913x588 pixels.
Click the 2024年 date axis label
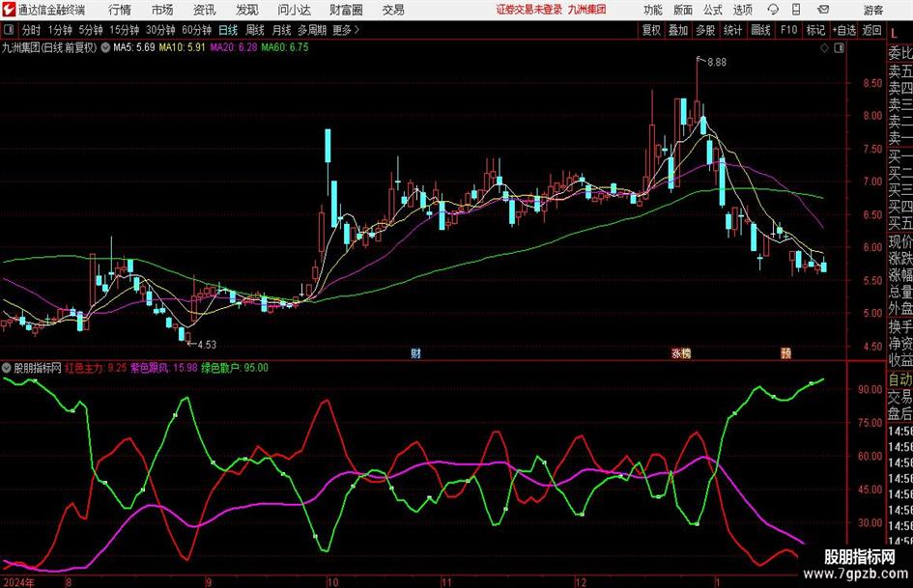coord(18,582)
